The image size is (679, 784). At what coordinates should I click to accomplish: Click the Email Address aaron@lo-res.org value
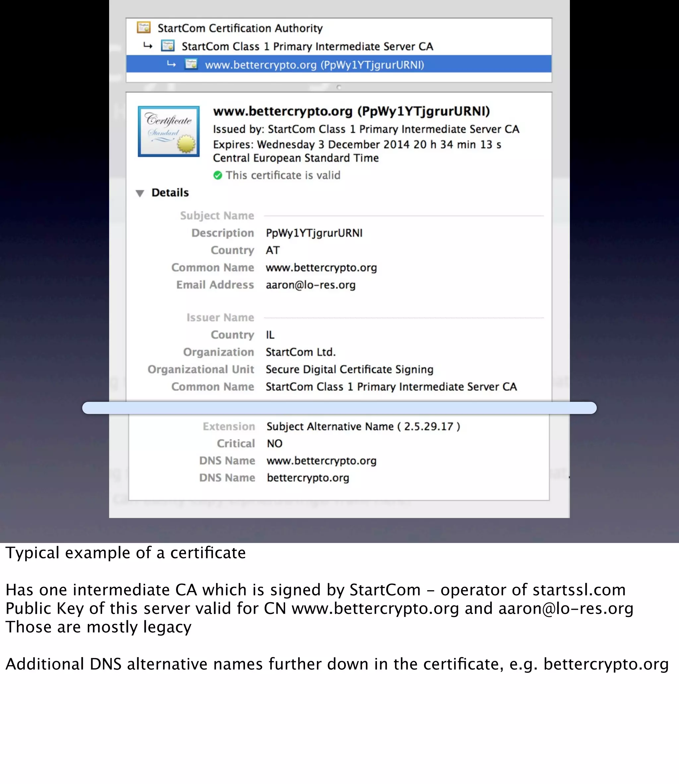(311, 285)
